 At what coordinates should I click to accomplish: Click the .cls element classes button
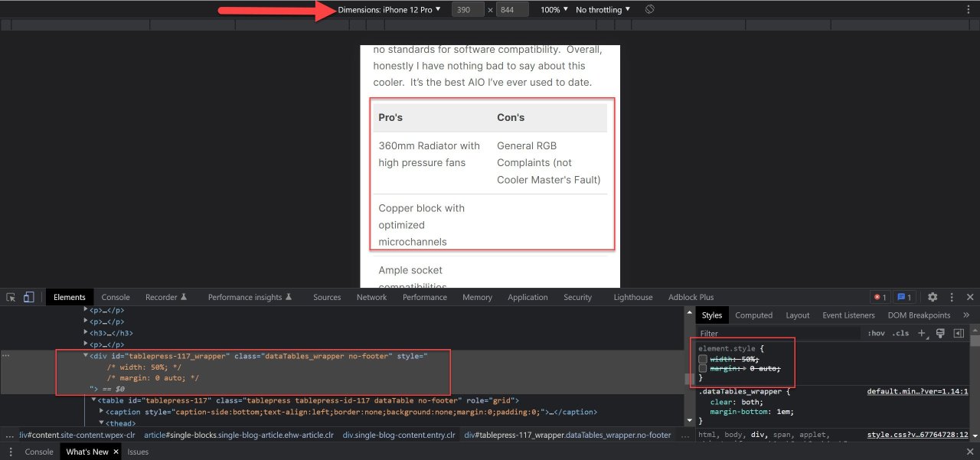click(x=901, y=334)
